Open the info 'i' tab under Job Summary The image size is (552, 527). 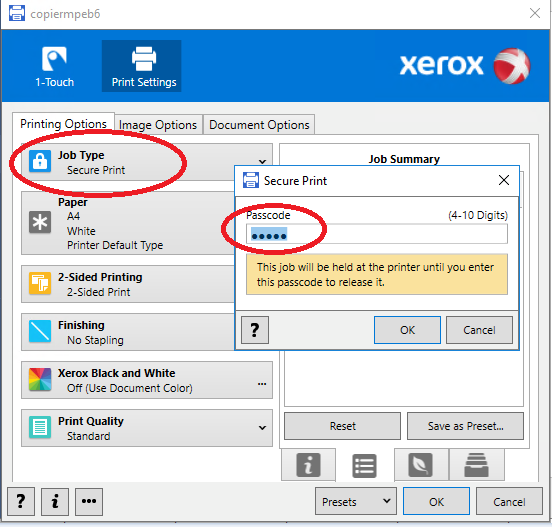(x=308, y=465)
